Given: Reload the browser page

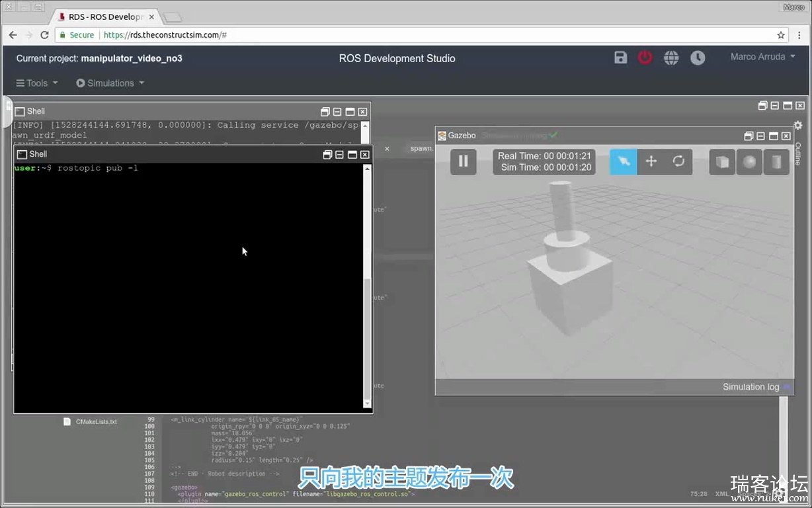Looking at the screenshot, I should (x=45, y=35).
